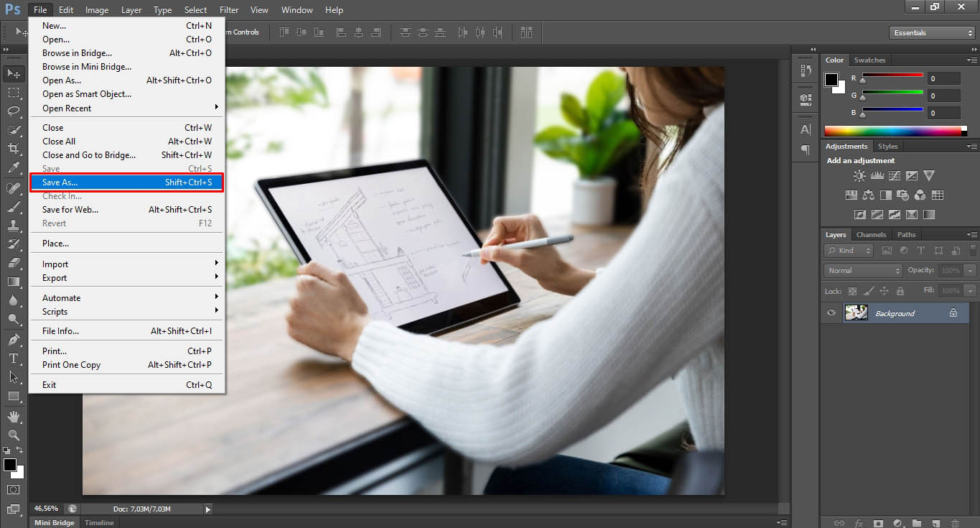The width and height of the screenshot is (980, 528).
Task: Add a Curves adjustment
Action: click(x=894, y=175)
